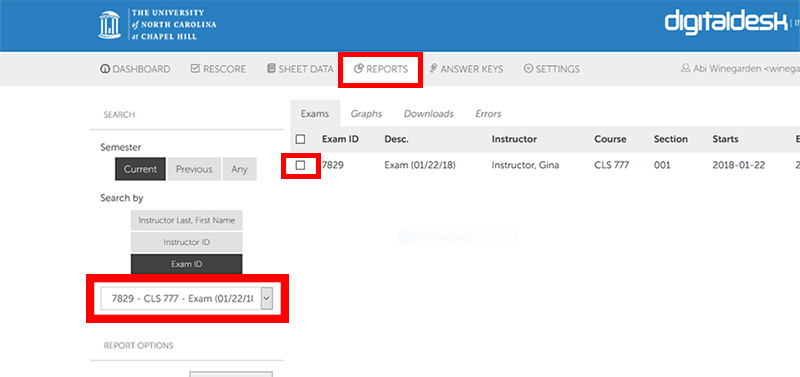The image size is (800, 377).
Task: Search by Instructor Last, First Name
Action: [187, 220]
